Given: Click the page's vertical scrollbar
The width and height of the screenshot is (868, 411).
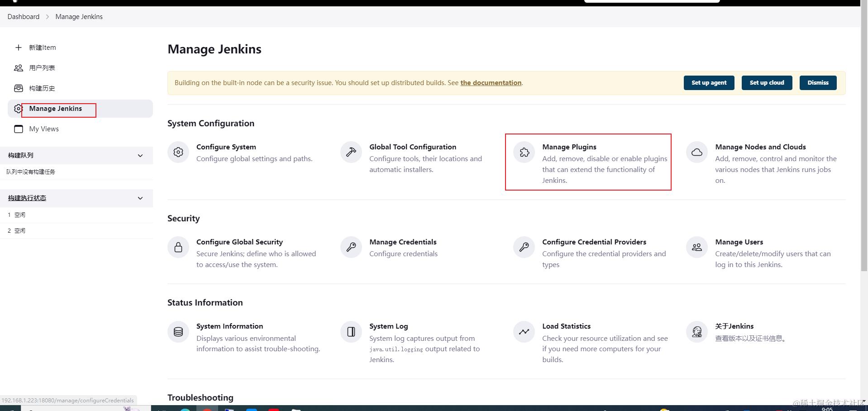Looking at the screenshot, I should pyautogui.click(x=864, y=136).
